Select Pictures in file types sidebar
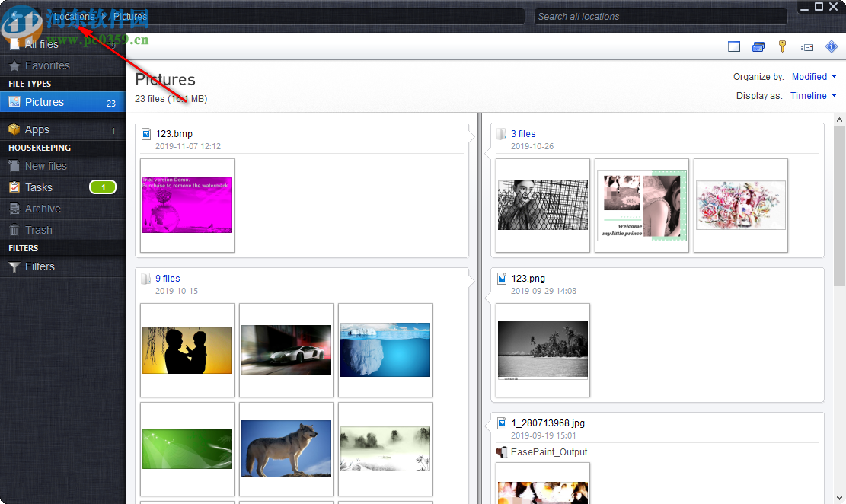The image size is (846, 504). (x=62, y=102)
